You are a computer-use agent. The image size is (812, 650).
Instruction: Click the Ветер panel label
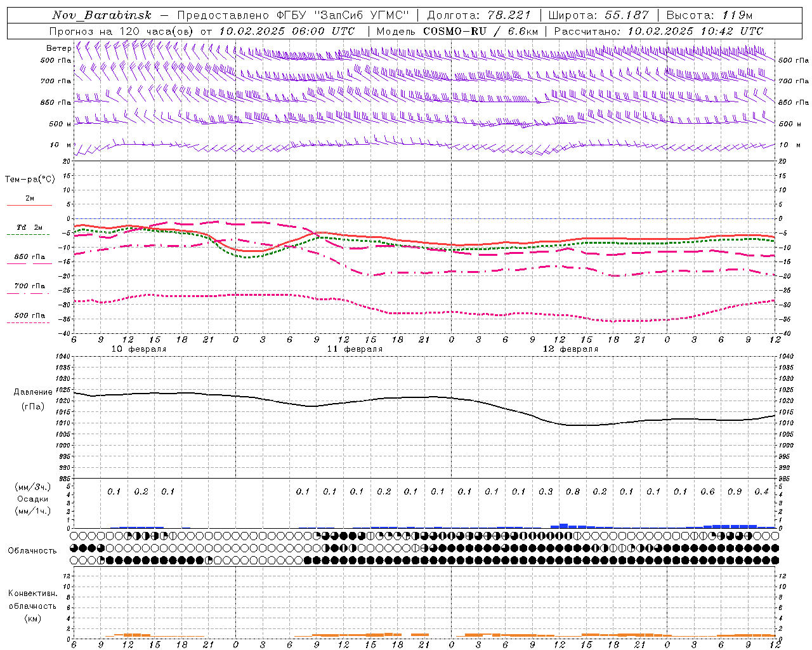click(x=58, y=48)
